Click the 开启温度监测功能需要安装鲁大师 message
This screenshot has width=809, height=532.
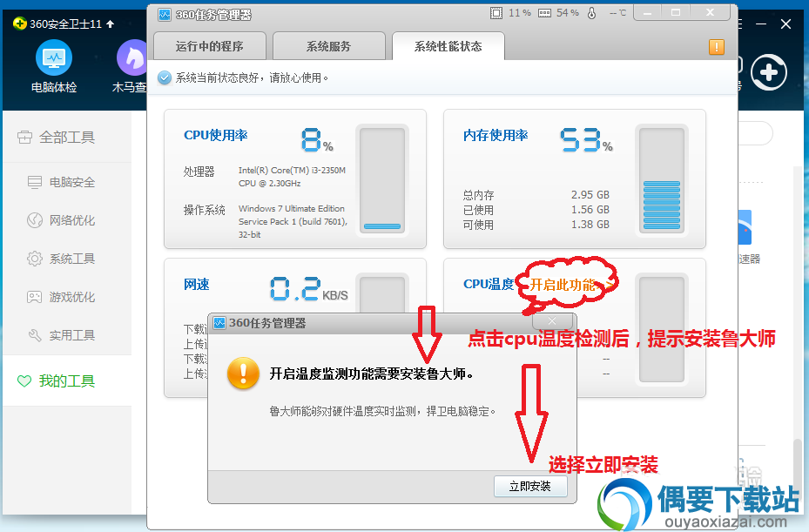[x=372, y=374]
